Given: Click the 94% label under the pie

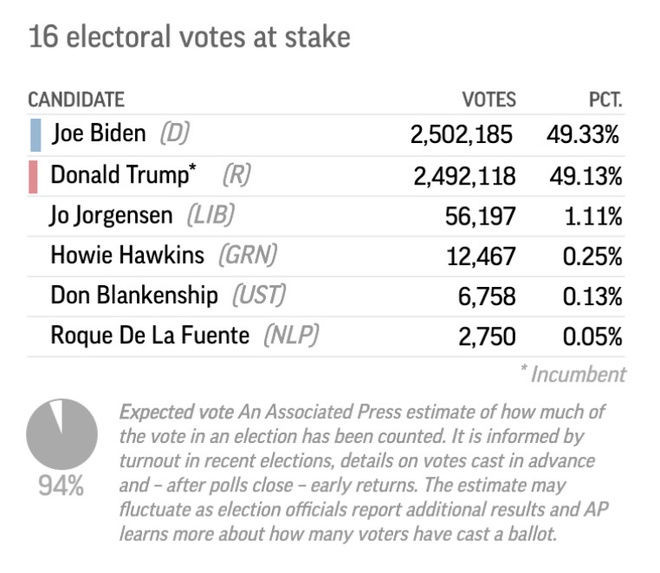Looking at the screenshot, I should point(61,487).
